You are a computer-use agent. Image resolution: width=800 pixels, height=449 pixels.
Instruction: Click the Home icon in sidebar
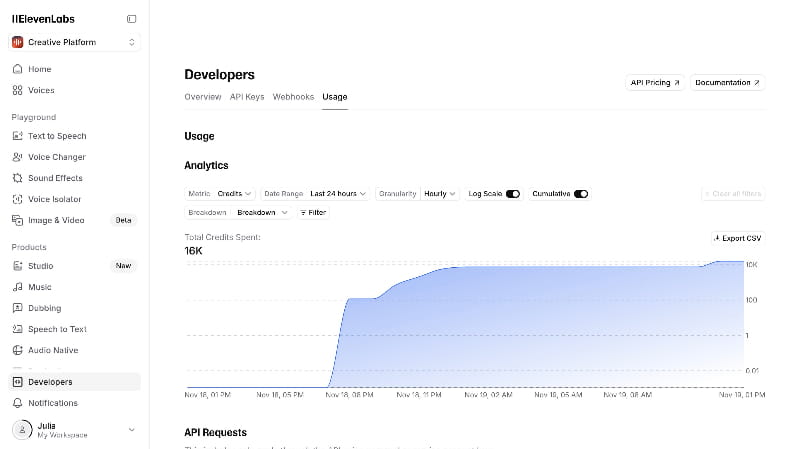tap(17, 69)
